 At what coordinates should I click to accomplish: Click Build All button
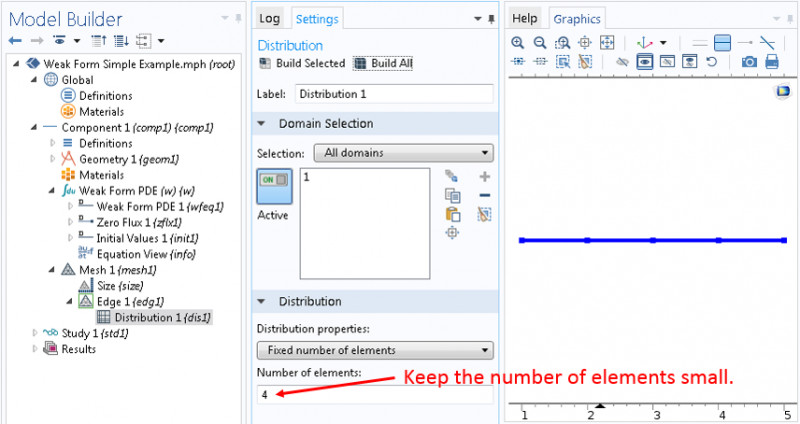coord(383,63)
